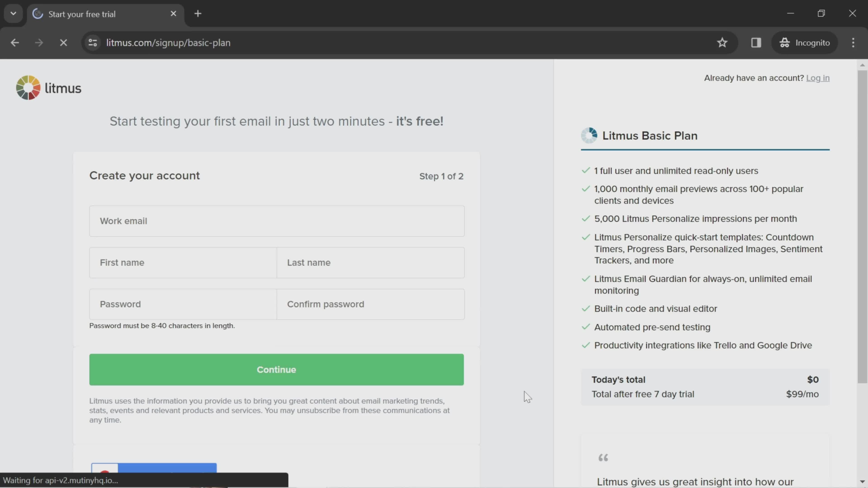The image size is (868, 488).
Task: Bookmark this page using the star icon
Action: [x=722, y=42]
